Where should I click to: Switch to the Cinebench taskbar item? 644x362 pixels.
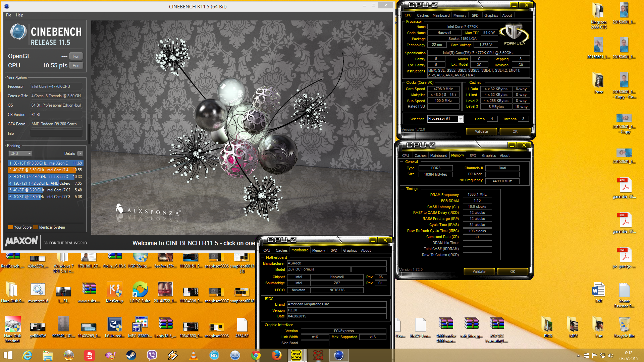pos(339,355)
